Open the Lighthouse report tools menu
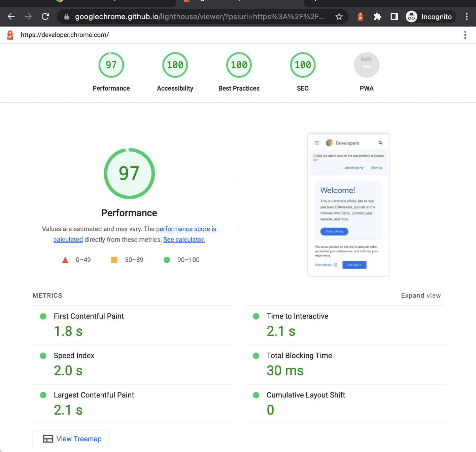This screenshot has width=476, height=452. click(465, 35)
